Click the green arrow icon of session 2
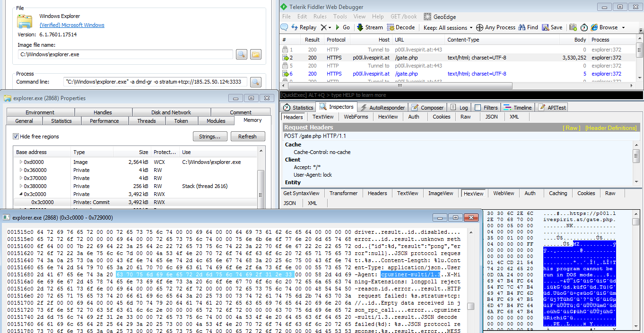The width and height of the screenshot is (644, 333). (285, 58)
